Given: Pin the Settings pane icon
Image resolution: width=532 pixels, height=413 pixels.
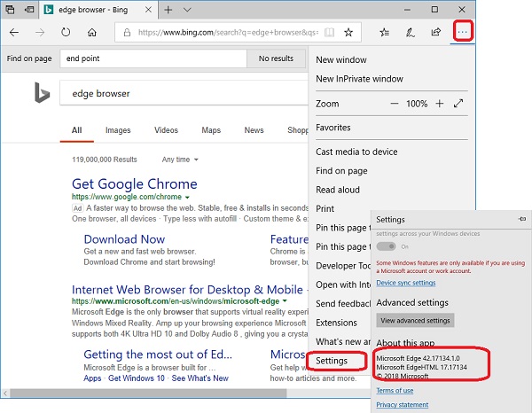Looking at the screenshot, I should click(x=522, y=219).
